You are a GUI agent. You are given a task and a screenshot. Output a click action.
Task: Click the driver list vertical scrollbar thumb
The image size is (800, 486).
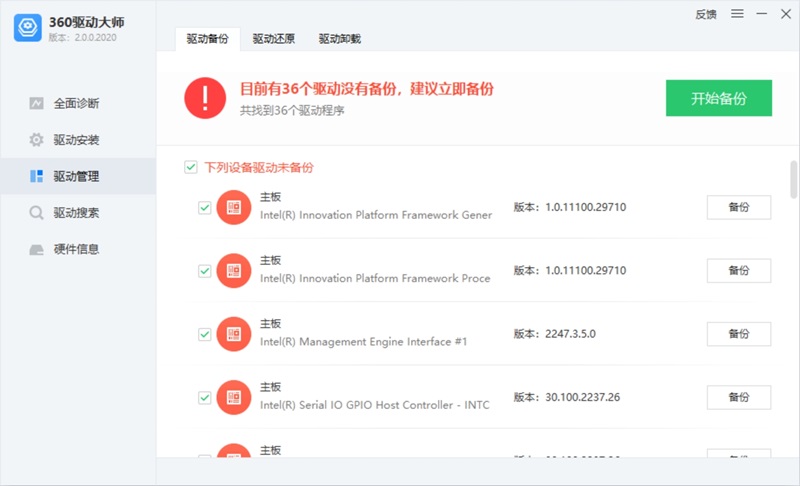(793, 179)
